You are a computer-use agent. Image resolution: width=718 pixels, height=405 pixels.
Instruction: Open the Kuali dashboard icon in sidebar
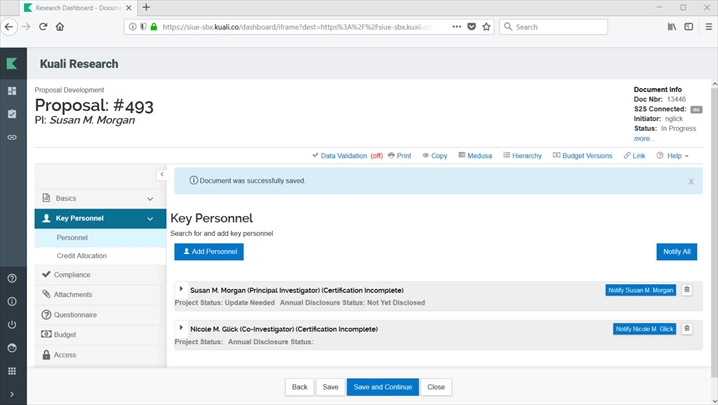click(12, 91)
